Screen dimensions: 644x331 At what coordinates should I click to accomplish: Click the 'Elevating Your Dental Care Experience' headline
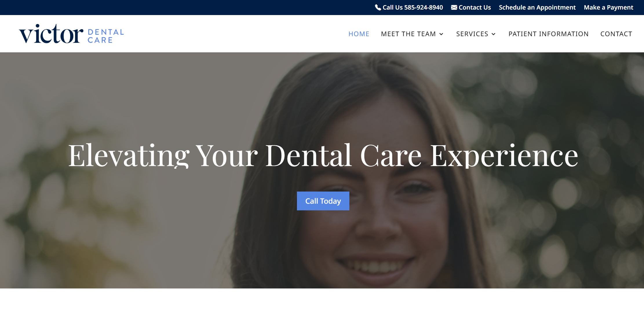323,156
